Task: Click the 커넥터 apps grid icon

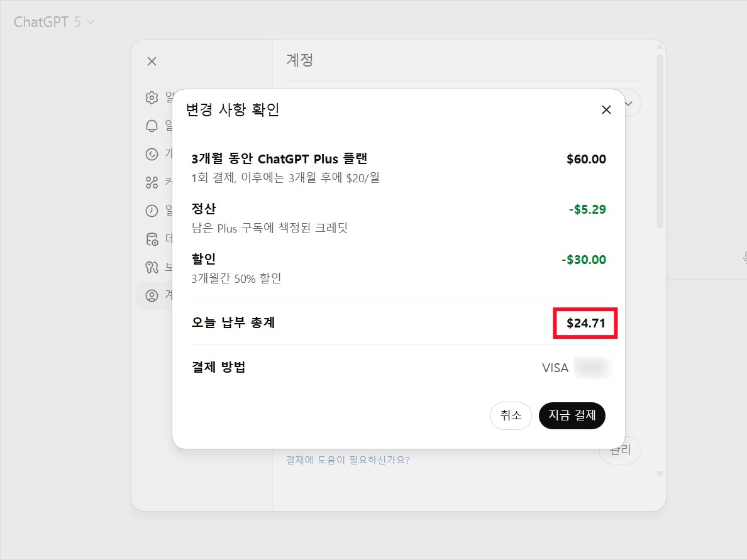Action: tap(152, 182)
